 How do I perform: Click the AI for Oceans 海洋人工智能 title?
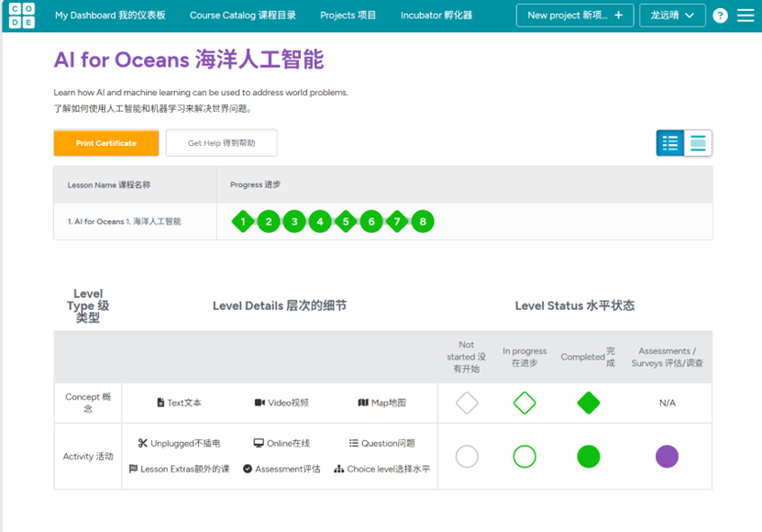189,60
